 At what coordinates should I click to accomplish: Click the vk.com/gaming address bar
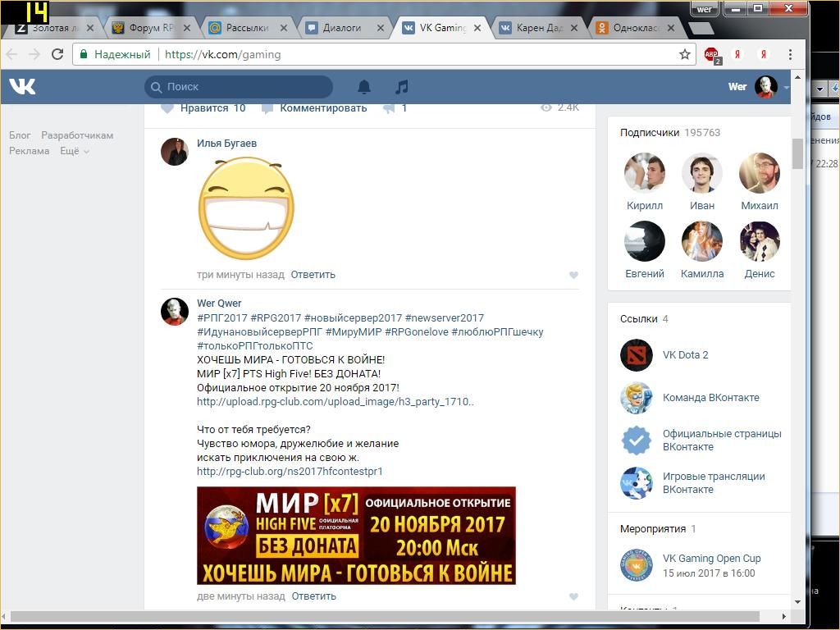coord(385,54)
